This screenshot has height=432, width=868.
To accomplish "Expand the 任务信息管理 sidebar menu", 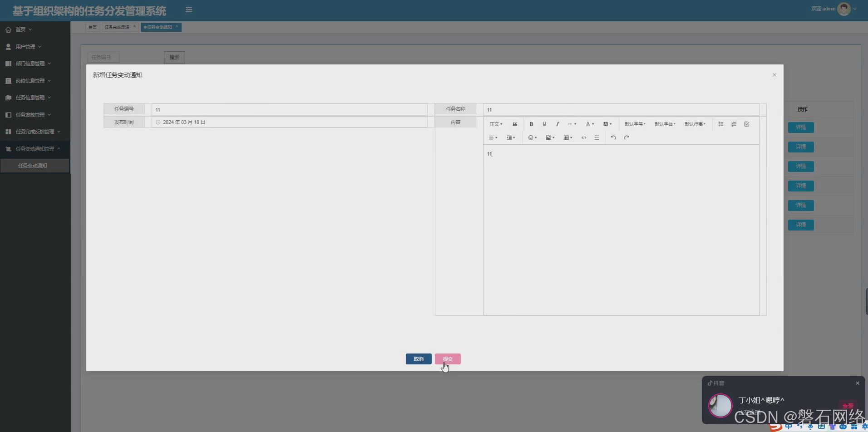I will point(35,98).
